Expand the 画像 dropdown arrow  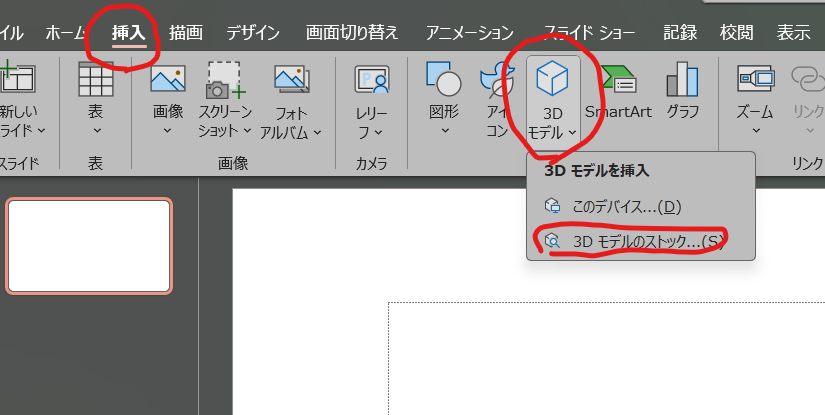(167, 131)
